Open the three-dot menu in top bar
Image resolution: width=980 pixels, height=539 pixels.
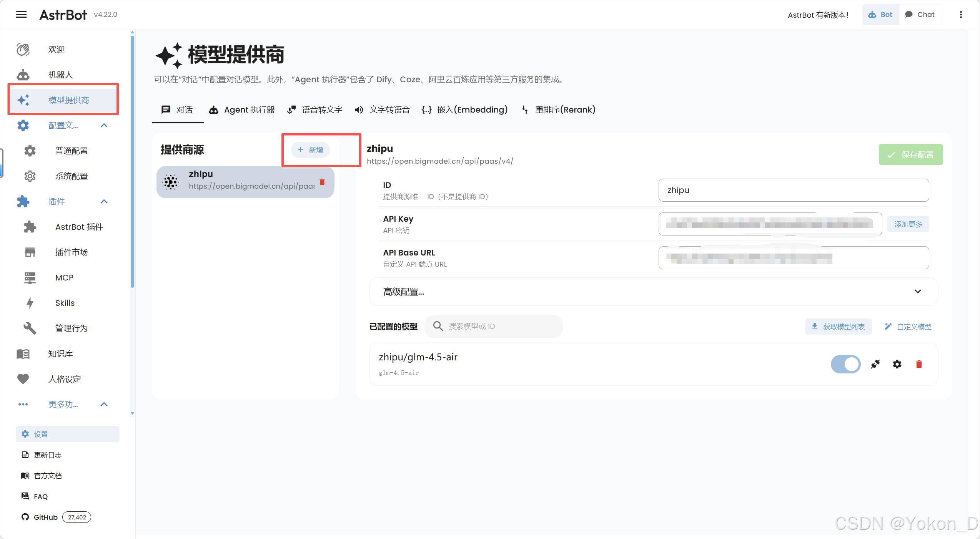[x=961, y=15]
